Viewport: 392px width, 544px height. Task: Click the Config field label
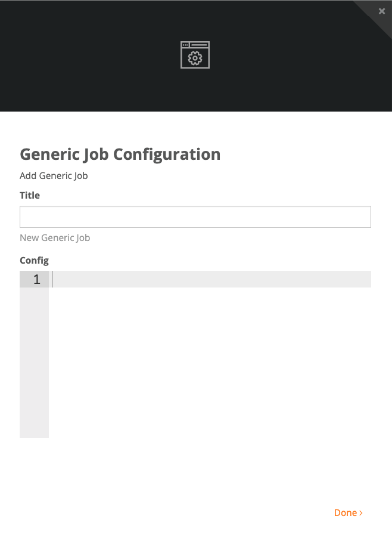(34, 261)
